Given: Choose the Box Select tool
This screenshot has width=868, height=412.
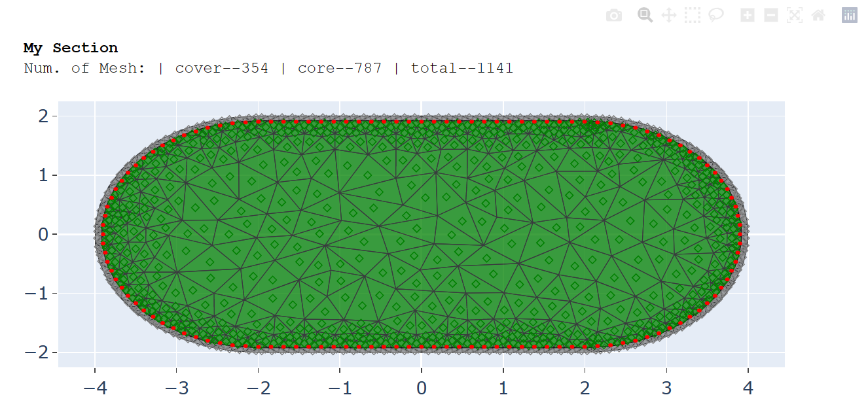Looking at the screenshot, I should [x=692, y=16].
